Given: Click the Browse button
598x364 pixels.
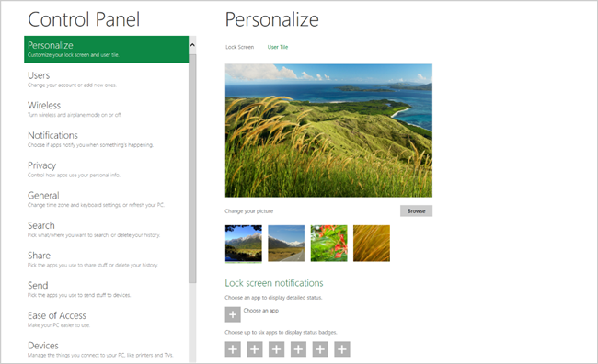Looking at the screenshot, I should 416,210.
